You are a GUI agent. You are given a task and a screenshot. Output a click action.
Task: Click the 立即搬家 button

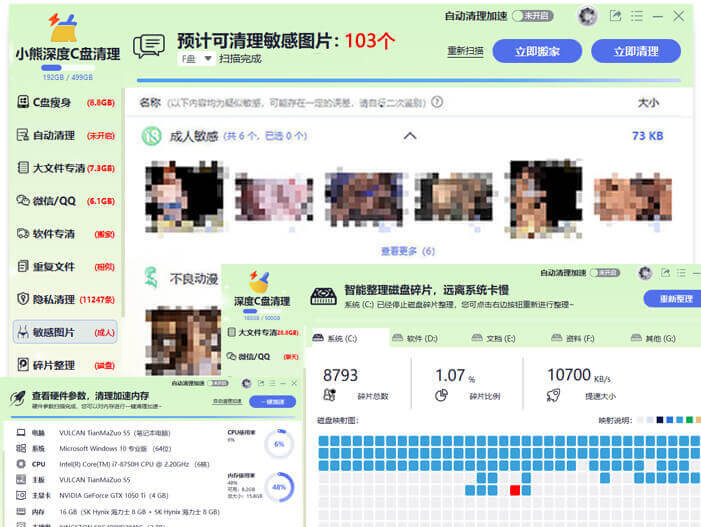[537, 51]
